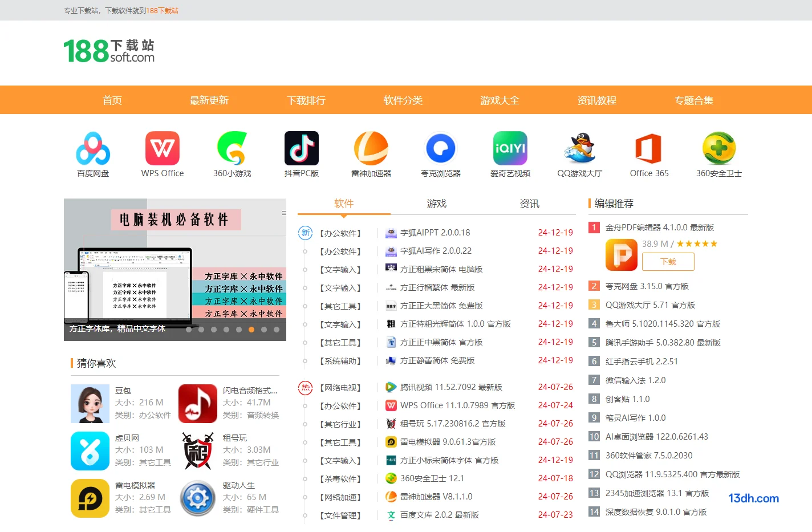Open the 百度网盘 app icon
The width and height of the screenshot is (812, 532).
point(93,148)
